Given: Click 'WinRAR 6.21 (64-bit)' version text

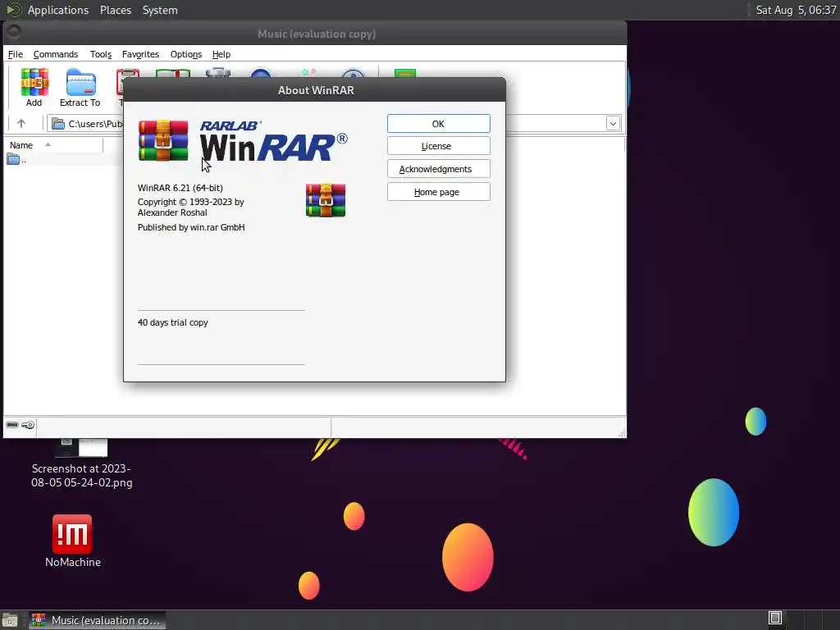Looking at the screenshot, I should (x=180, y=188).
